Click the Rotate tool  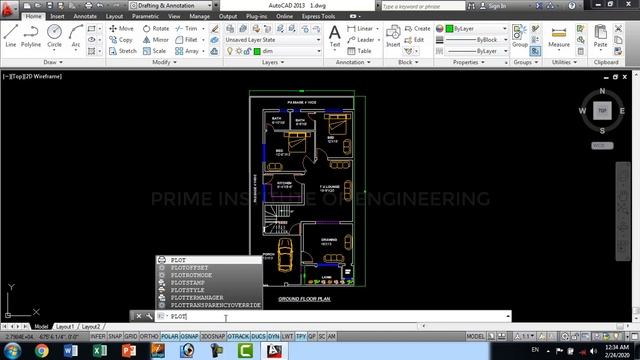156,29
